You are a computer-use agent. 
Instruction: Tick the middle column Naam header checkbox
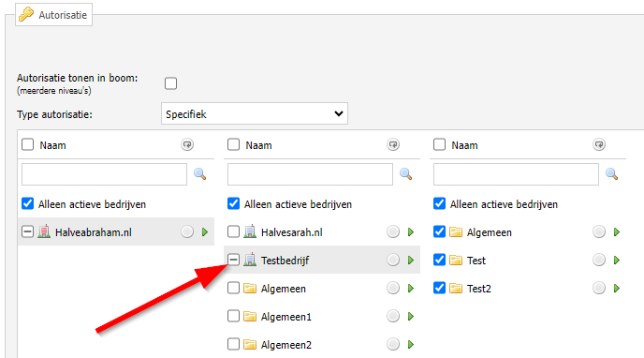[233, 144]
